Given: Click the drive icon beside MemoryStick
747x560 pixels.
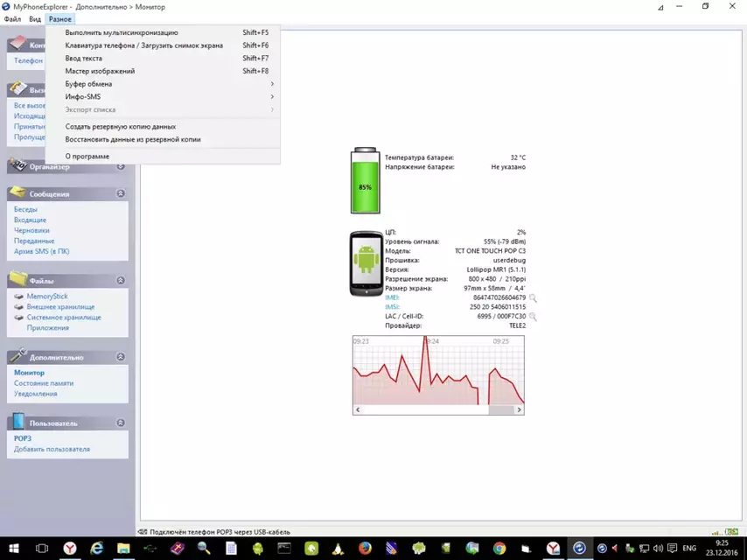Looking at the screenshot, I should click(19, 297).
